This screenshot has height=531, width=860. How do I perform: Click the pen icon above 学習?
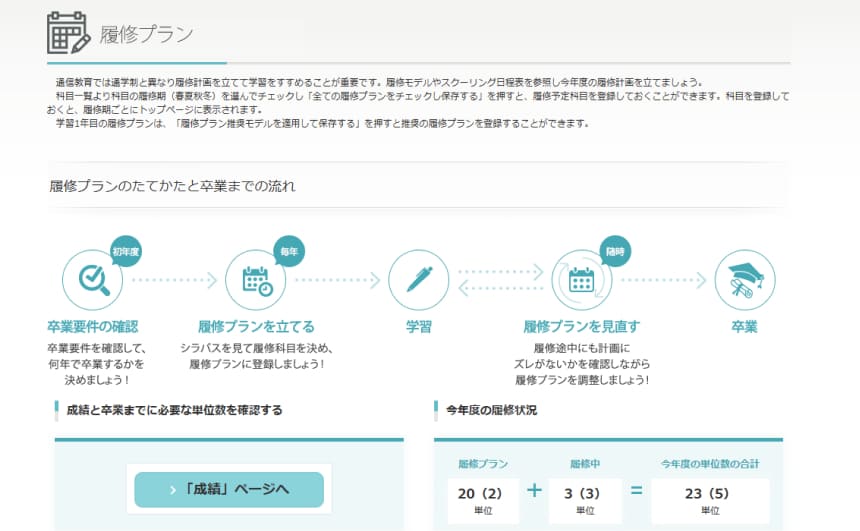pos(418,279)
